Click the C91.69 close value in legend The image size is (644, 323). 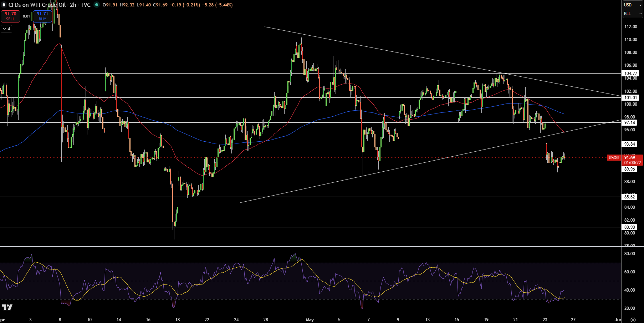click(160, 5)
